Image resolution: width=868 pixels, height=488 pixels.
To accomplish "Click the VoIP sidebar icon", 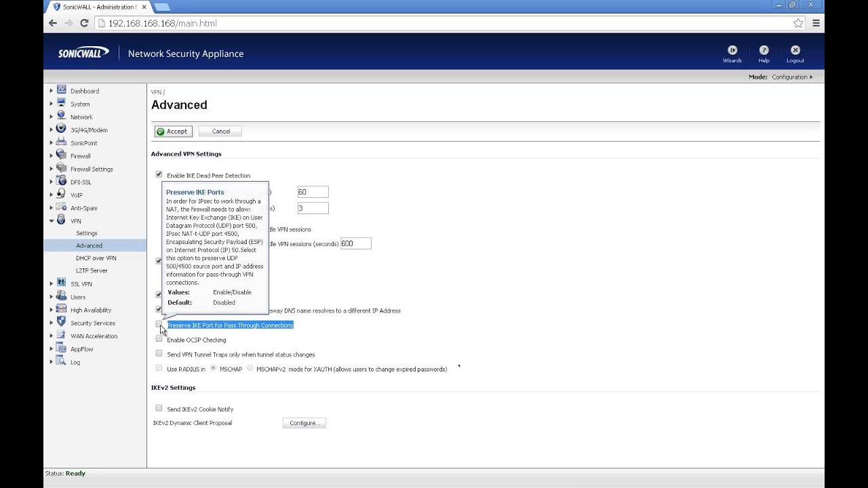I will pos(62,194).
